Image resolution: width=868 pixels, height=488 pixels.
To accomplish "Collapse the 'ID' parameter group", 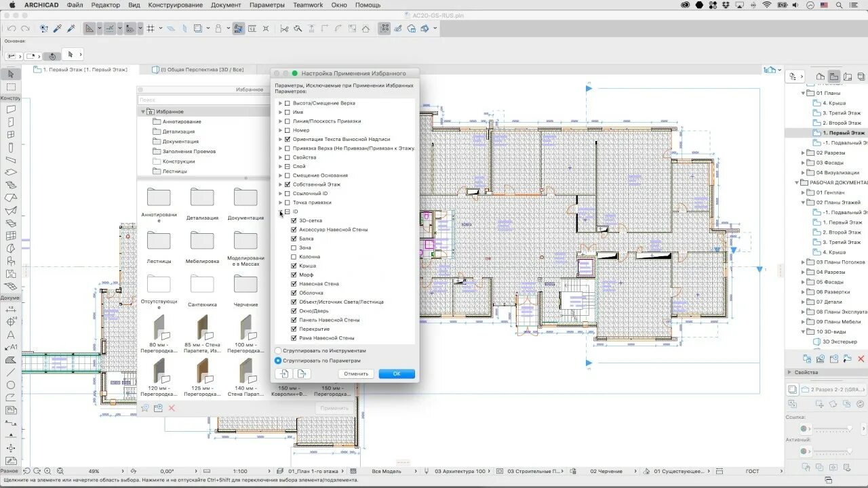I will (x=281, y=211).
